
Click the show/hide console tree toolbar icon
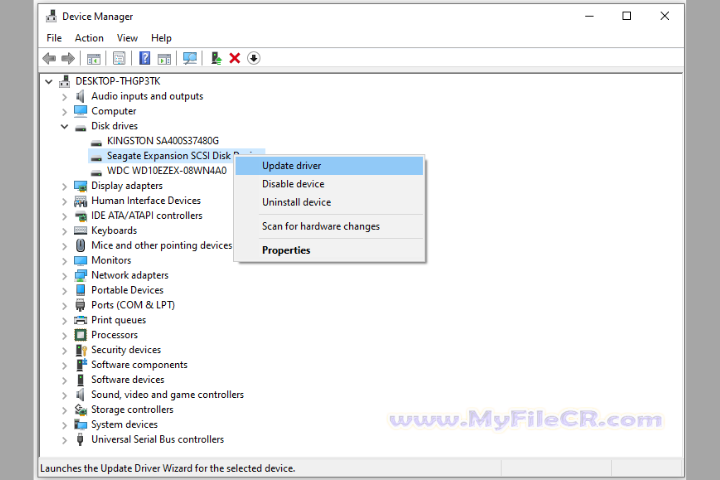tap(94, 59)
